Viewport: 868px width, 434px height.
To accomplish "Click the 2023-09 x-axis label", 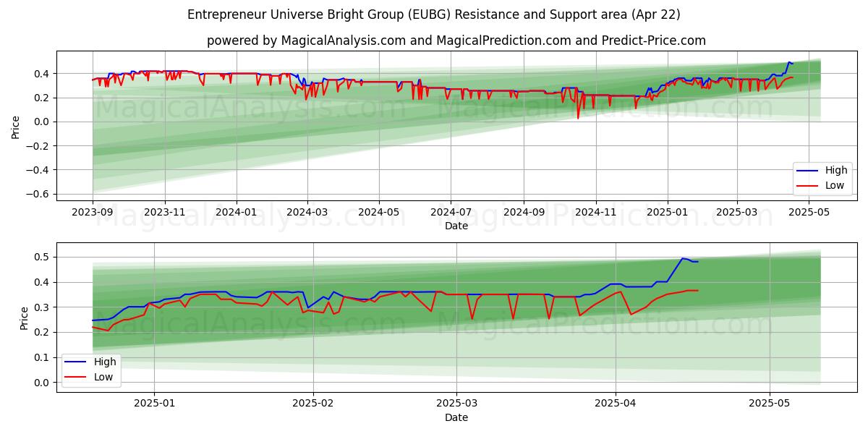I will (x=93, y=213).
